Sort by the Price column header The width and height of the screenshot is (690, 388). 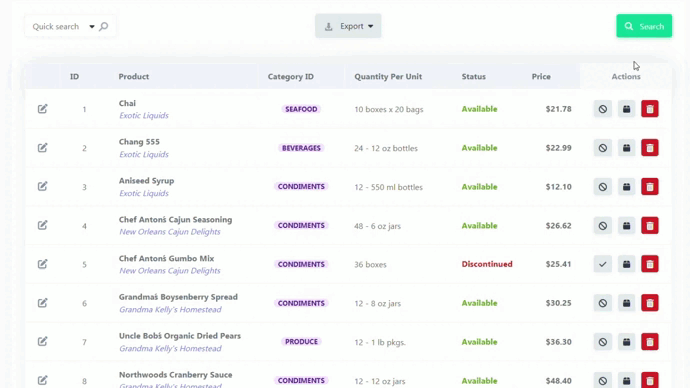541,77
